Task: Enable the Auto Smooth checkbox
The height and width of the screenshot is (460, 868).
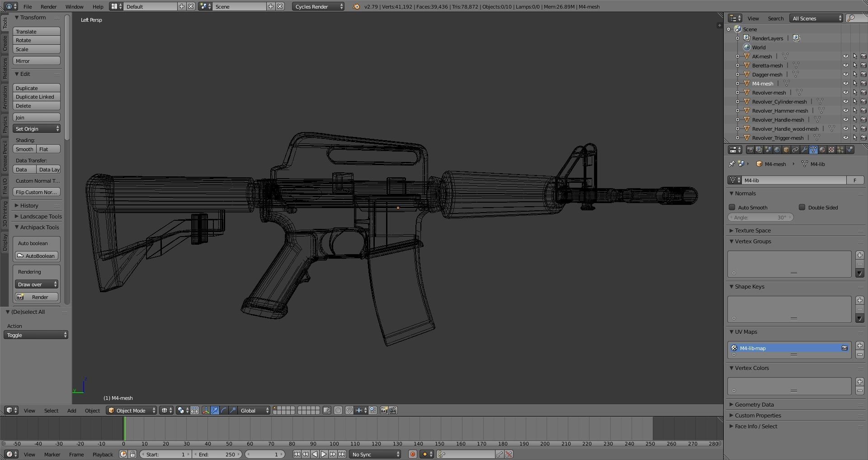Action: pos(732,207)
